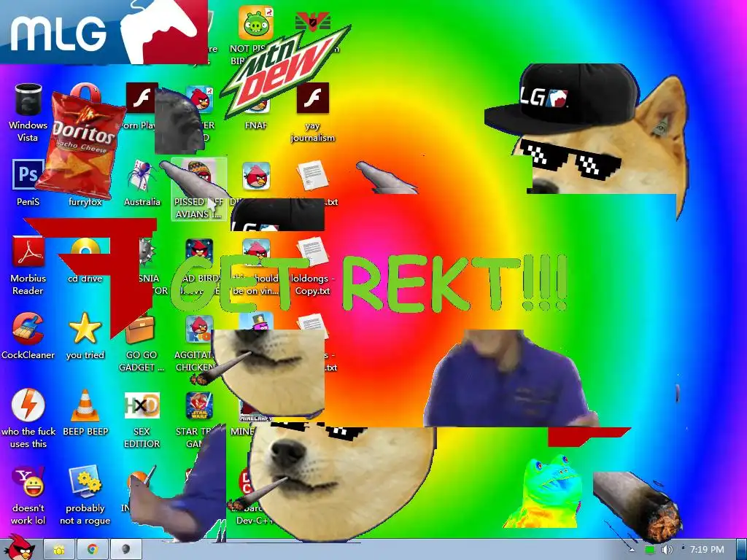This screenshot has width=747, height=560.
Task: Open the loldongs - Copy.txt file
Action: point(312,252)
